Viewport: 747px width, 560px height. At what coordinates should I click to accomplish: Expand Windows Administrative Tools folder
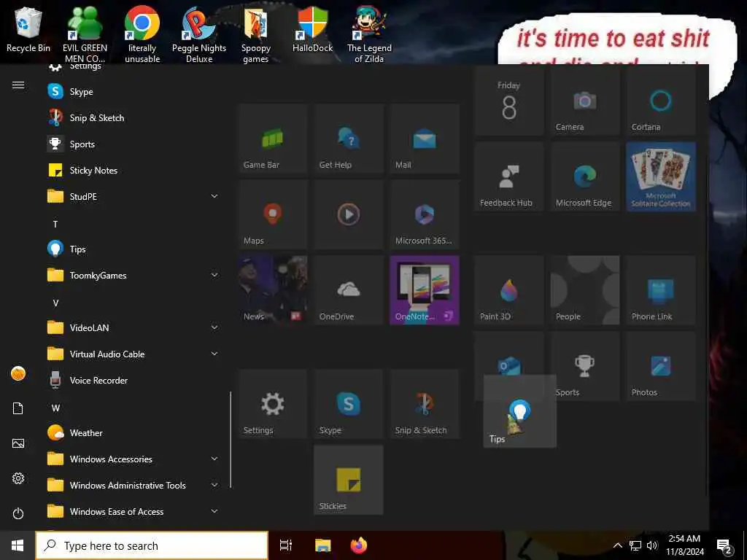click(x=133, y=485)
